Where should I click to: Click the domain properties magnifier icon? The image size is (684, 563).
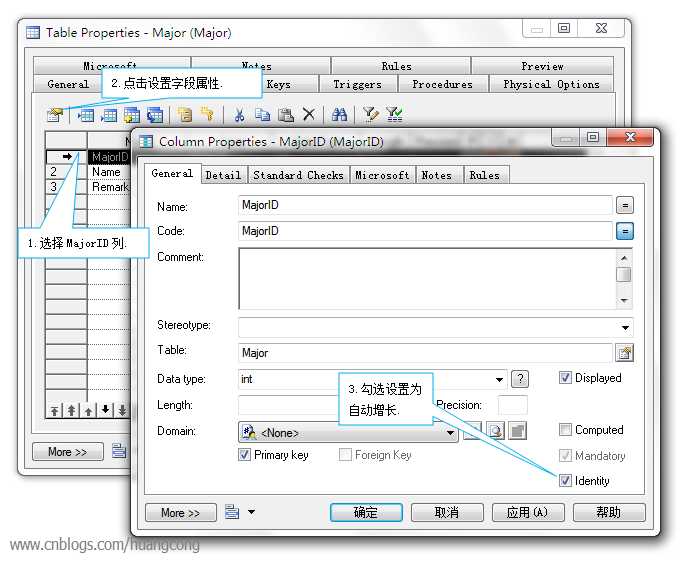495,431
